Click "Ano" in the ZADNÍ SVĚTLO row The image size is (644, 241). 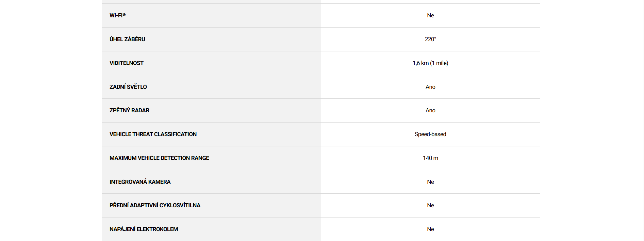pos(430,87)
